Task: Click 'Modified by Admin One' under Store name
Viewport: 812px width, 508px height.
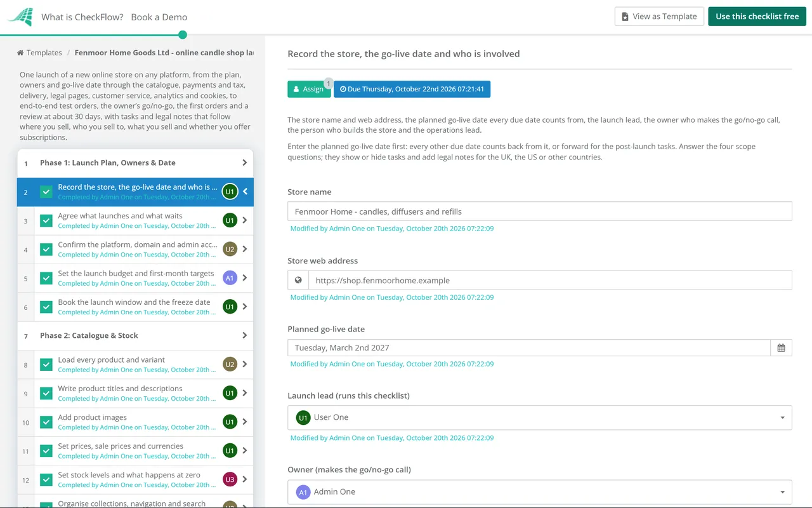Action: [392, 229]
